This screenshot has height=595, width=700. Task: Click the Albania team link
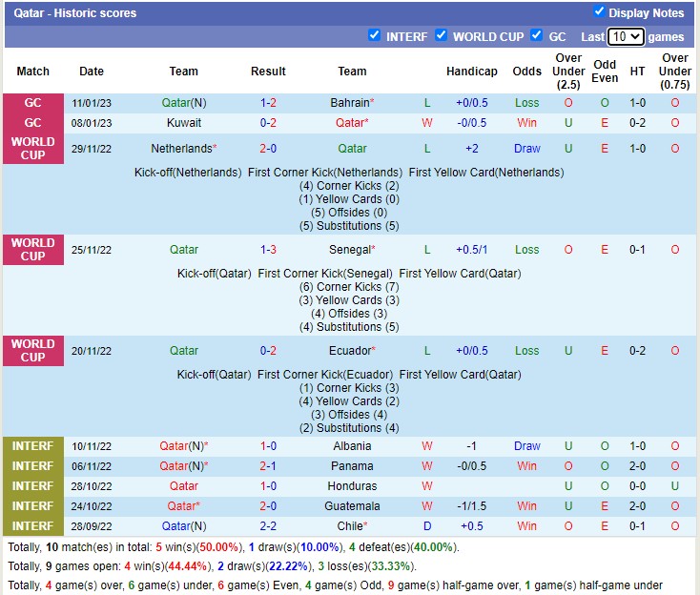click(352, 446)
